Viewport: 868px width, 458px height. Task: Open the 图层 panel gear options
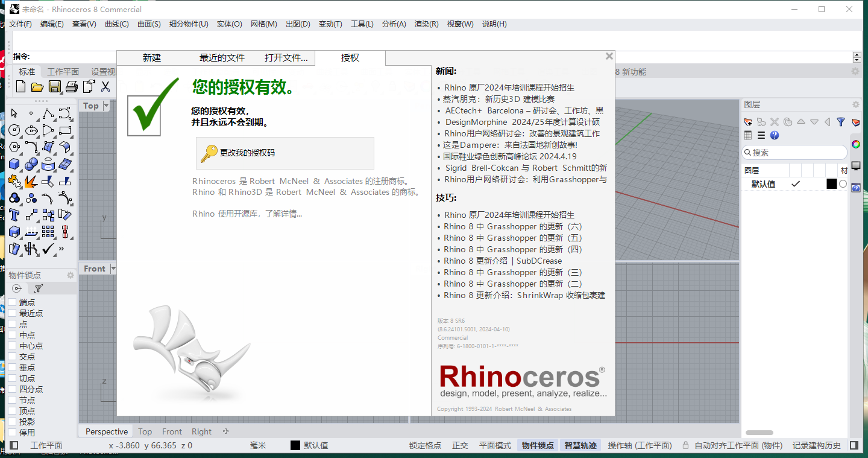(x=856, y=104)
